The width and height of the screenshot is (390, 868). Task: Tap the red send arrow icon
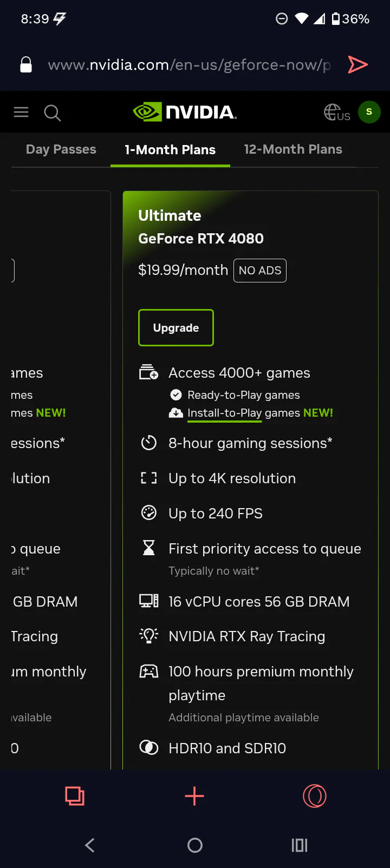[x=357, y=65]
